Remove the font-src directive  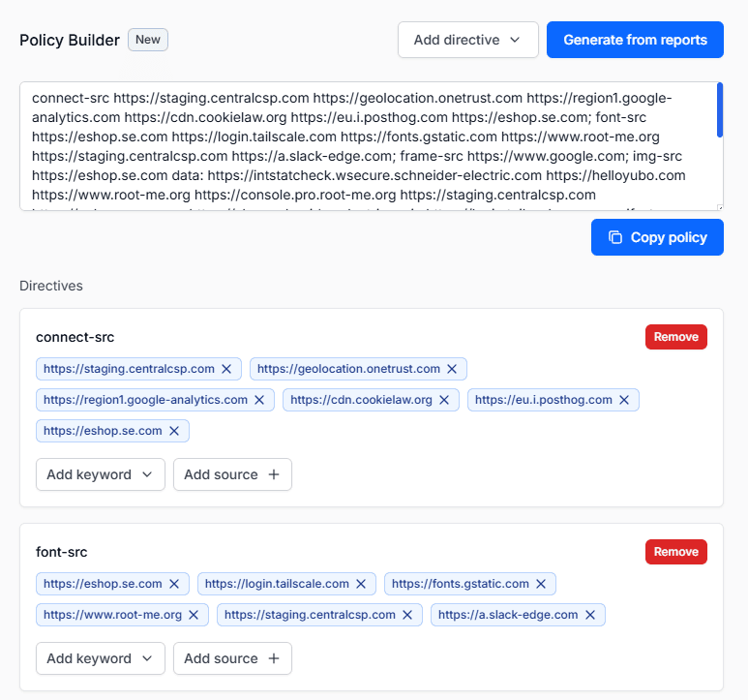tap(676, 552)
